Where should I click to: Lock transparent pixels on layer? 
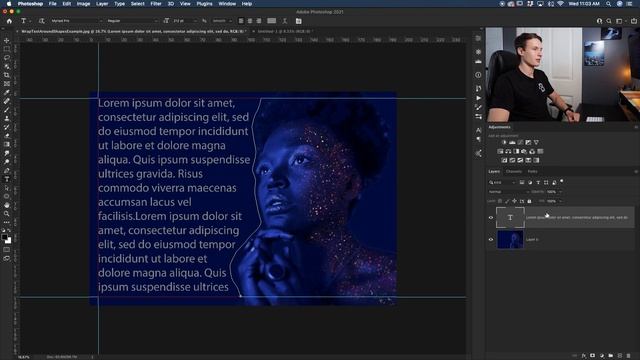coord(500,201)
